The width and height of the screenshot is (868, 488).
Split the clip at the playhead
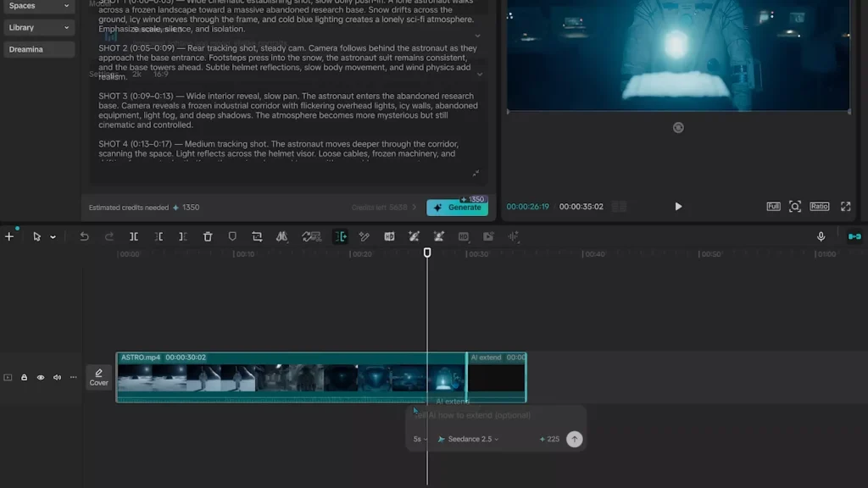134,237
